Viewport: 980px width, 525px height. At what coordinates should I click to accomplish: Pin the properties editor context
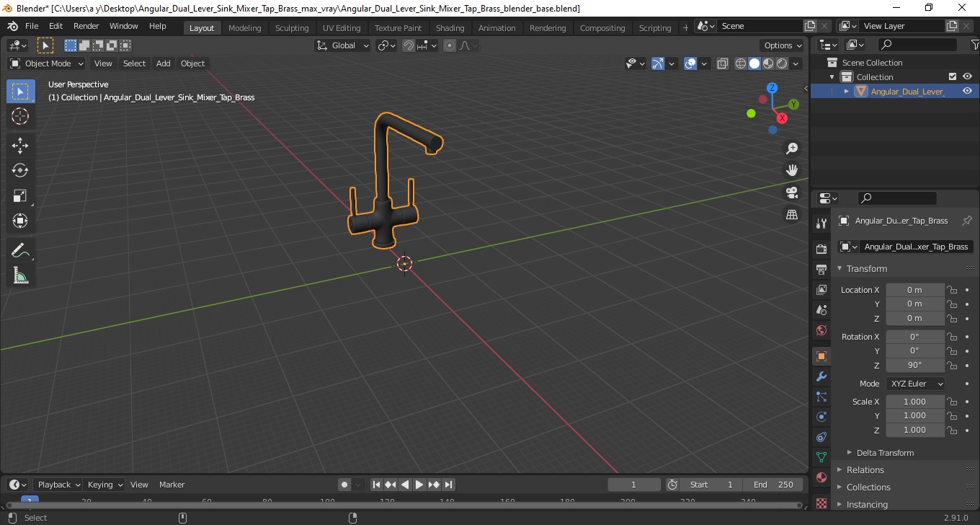click(x=967, y=221)
